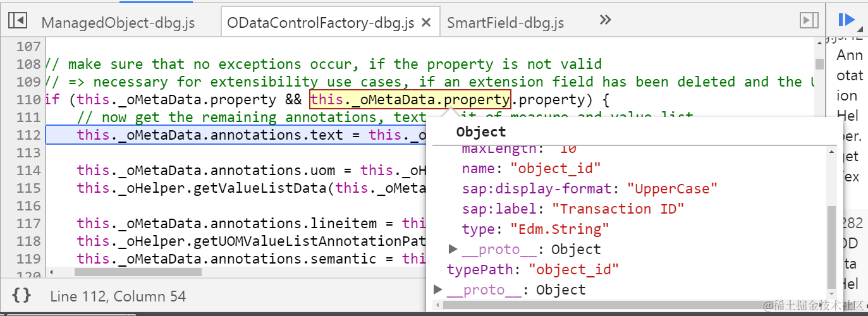Image resolution: width=868 pixels, height=316 pixels.
Task: Click the editor scroll-left arrow
Action: click(51, 272)
